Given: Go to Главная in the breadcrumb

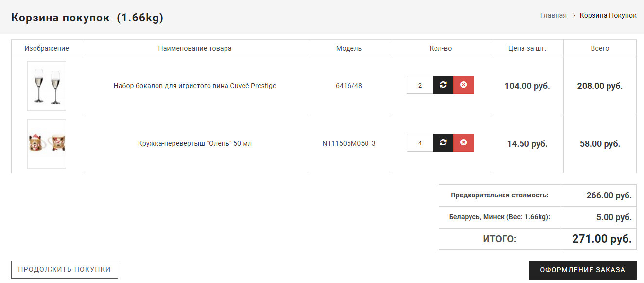Looking at the screenshot, I should click(x=553, y=16).
